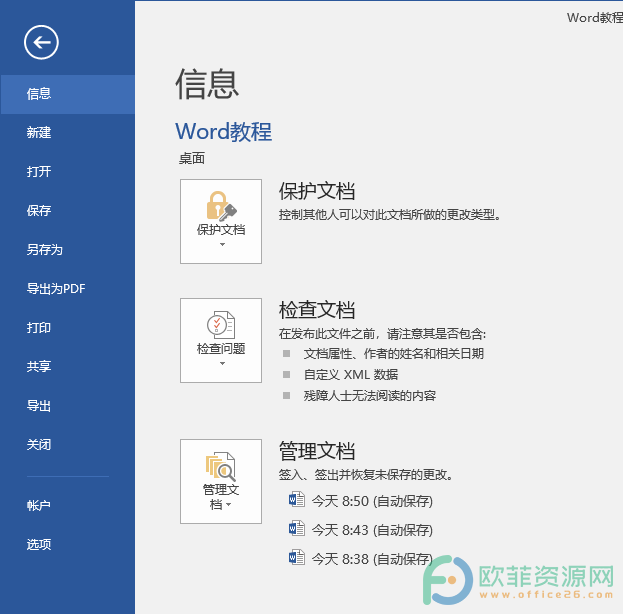Click the large 信息 page heading
Image resolution: width=623 pixels, height=614 pixels.
click(x=207, y=84)
